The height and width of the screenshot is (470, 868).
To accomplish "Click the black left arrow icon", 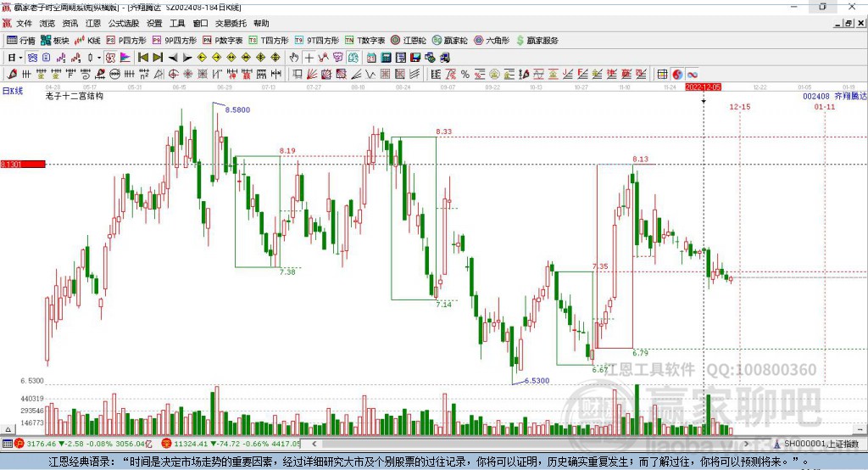I will coord(173,58).
